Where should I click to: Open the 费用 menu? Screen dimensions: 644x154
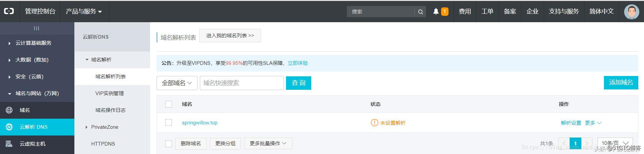(x=465, y=11)
